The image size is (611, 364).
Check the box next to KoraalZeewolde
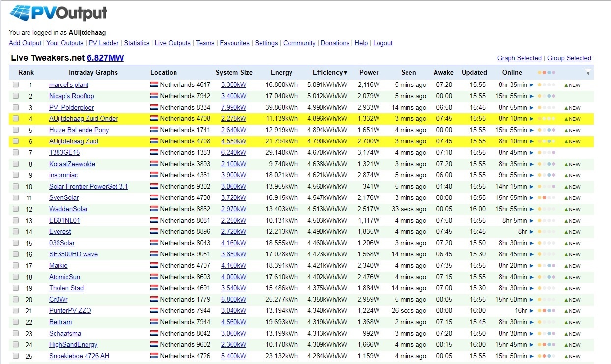pos(16,164)
